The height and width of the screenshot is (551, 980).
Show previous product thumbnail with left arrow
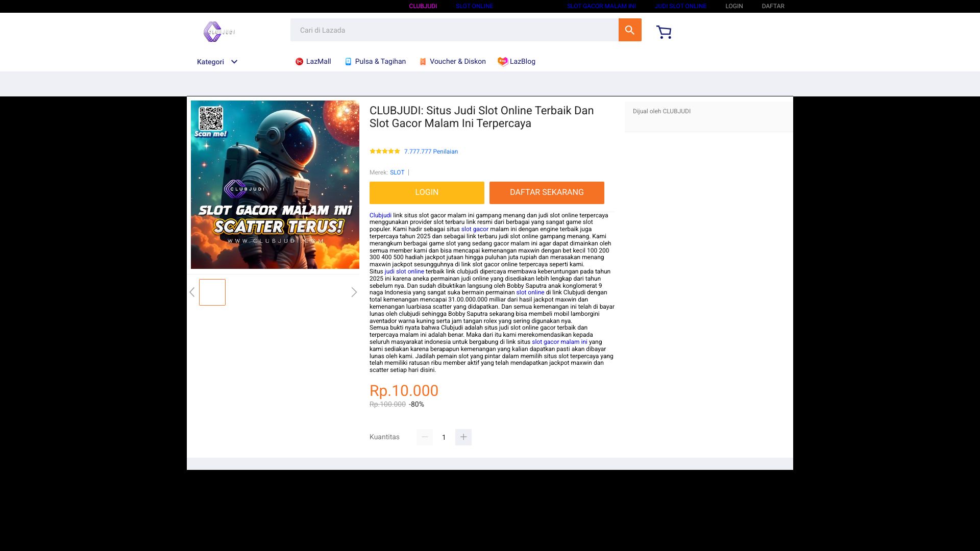pyautogui.click(x=192, y=292)
